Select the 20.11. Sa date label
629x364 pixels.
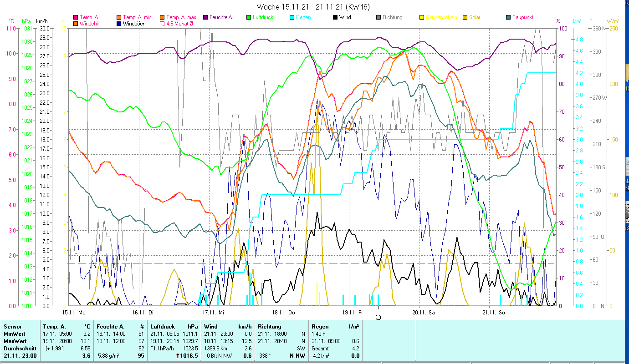[x=423, y=312]
